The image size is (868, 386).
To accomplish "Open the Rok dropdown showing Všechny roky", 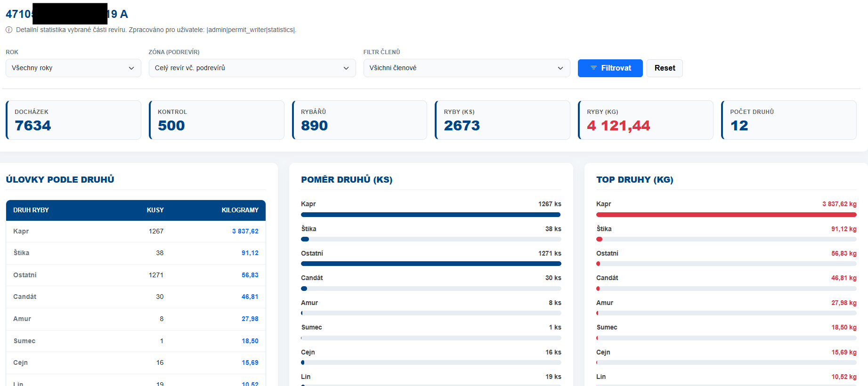I will pyautogui.click(x=73, y=68).
